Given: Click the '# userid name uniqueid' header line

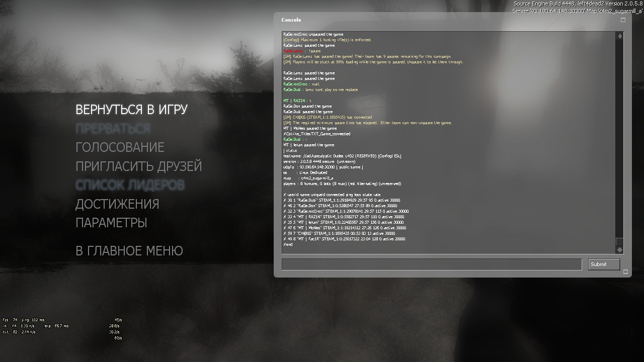Looking at the screenshot, I should (x=332, y=195).
